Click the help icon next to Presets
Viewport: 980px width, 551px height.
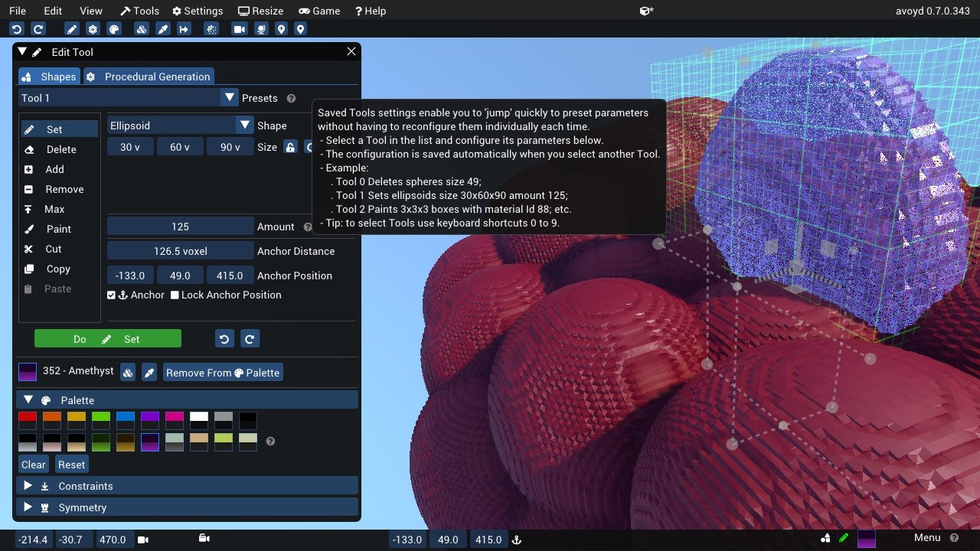click(291, 99)
